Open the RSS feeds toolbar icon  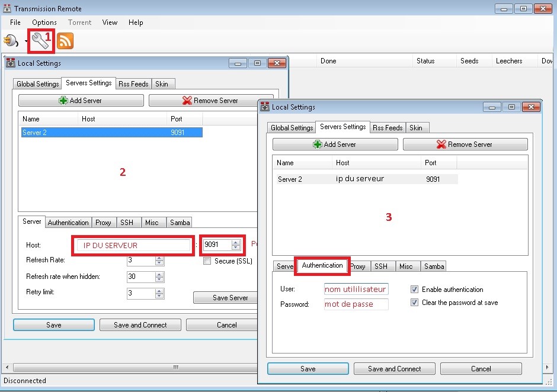tap(65, 41)
